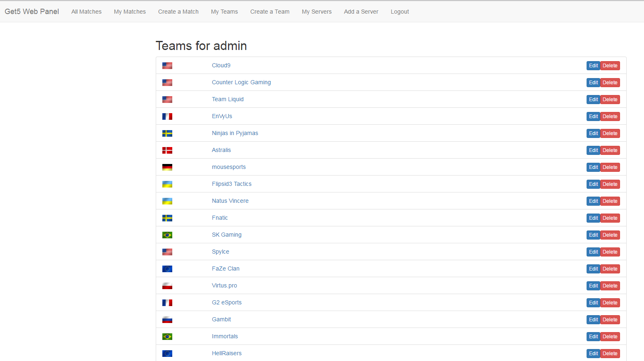Open the Virtus.pro team link

coord(224,285)
